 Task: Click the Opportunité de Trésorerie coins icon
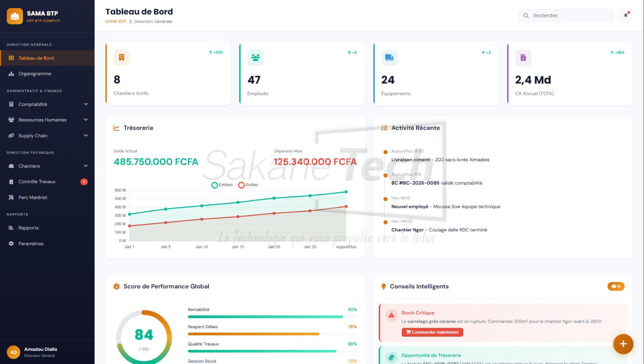[391, 357]
